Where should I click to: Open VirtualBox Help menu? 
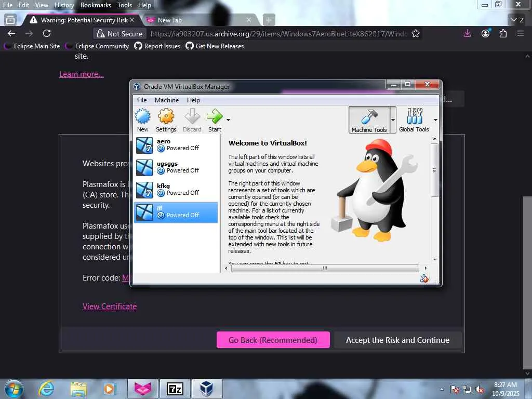[x=193, y=100]
